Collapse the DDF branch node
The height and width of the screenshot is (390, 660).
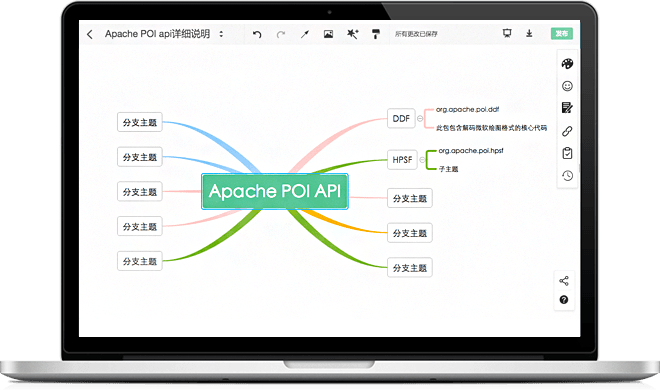[420, 119]
